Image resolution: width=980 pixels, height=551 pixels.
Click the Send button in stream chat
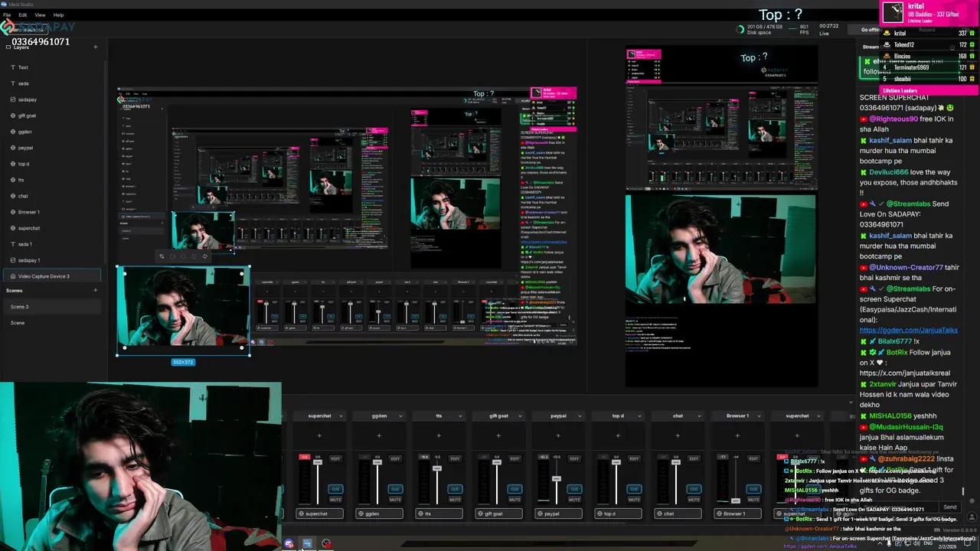(950, 507)
